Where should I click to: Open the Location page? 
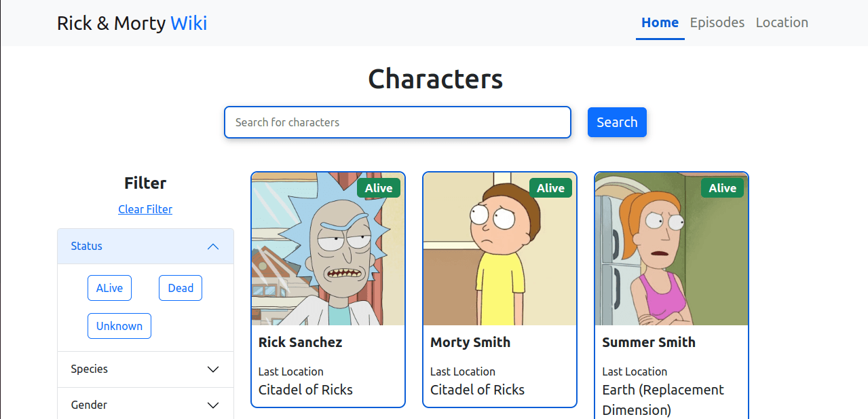[781, 22]
